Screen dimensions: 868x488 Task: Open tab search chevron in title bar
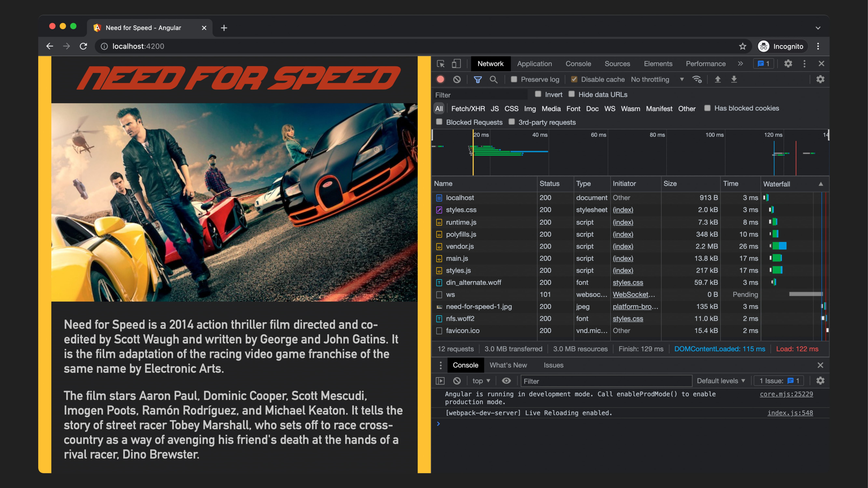pos(818,28)
